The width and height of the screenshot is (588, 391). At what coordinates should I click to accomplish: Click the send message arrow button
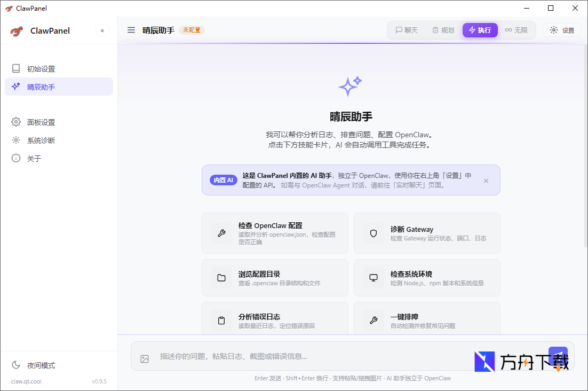pyautogui.click(x=558, y=355)
